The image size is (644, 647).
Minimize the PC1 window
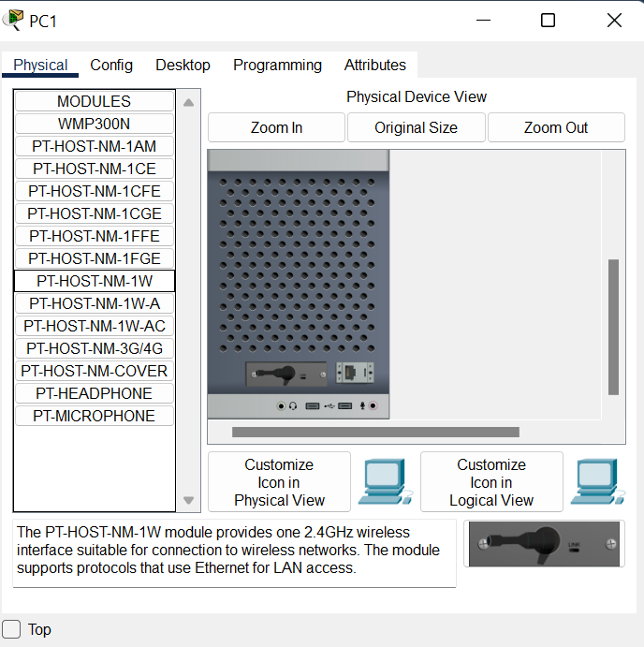[483, 21]
